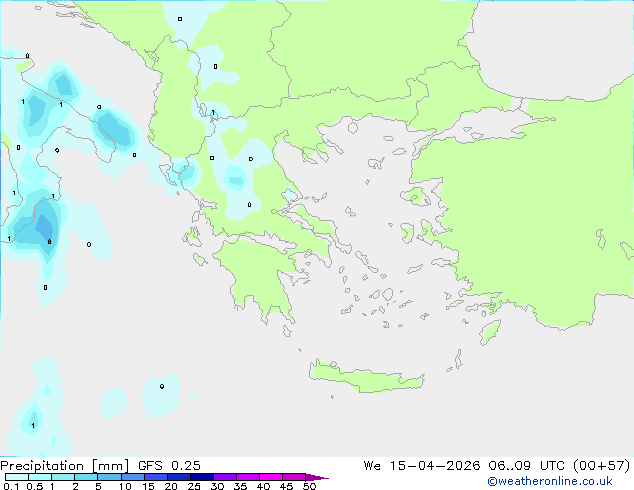Pick the 1–2 mm legend color swatch

coord(63,477)
